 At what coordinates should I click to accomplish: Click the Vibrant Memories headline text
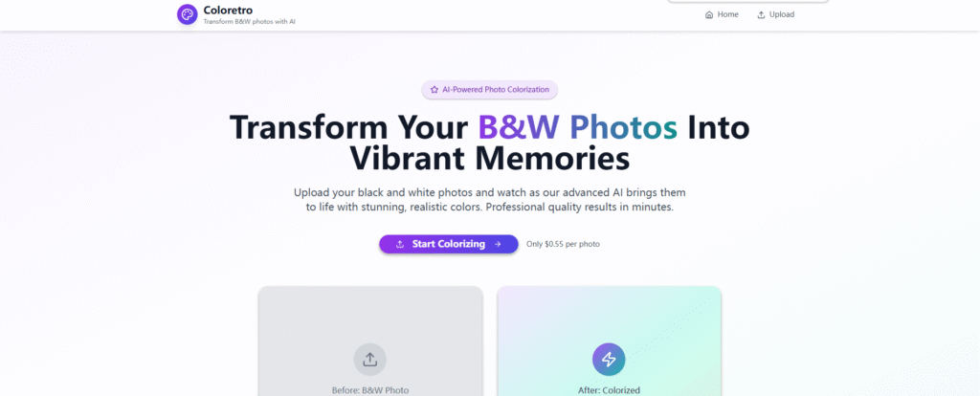click(x=489, y=159)
